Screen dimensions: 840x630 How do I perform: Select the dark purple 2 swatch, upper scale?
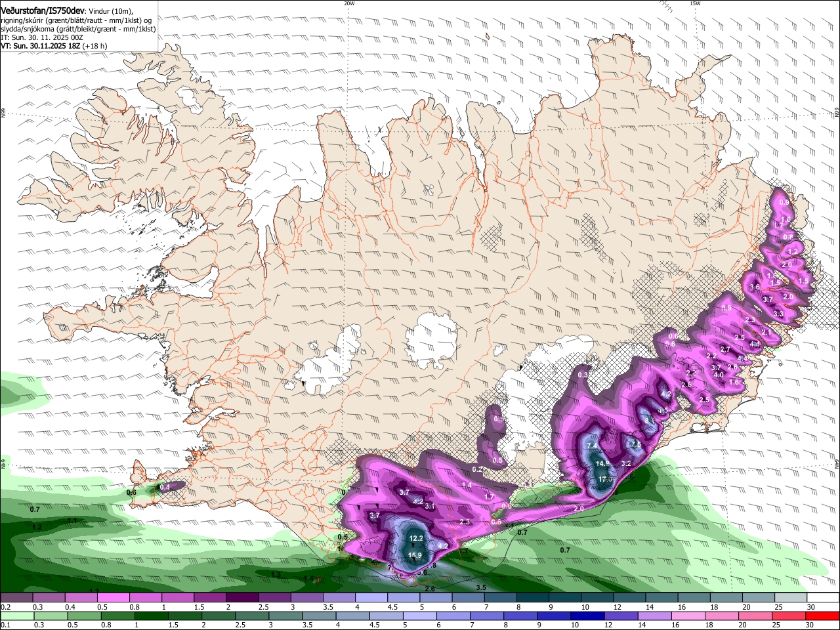[x=243, y=597]
